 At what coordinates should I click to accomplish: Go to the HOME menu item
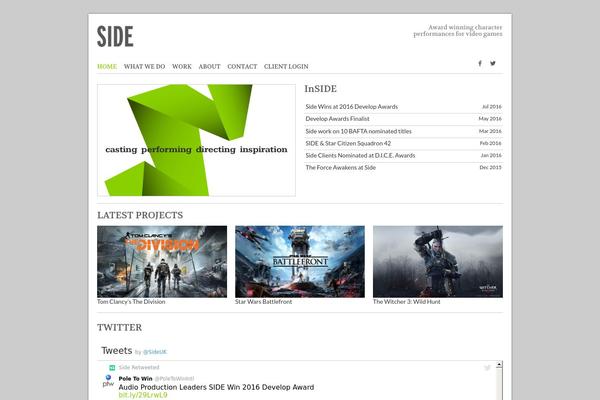tap(107, 67)
